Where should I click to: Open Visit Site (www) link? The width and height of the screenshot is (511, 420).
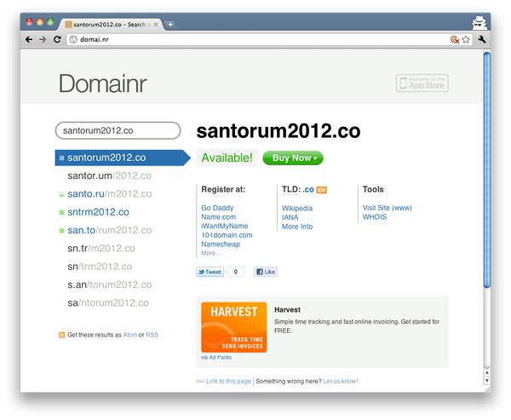click(x=388, y=208)
